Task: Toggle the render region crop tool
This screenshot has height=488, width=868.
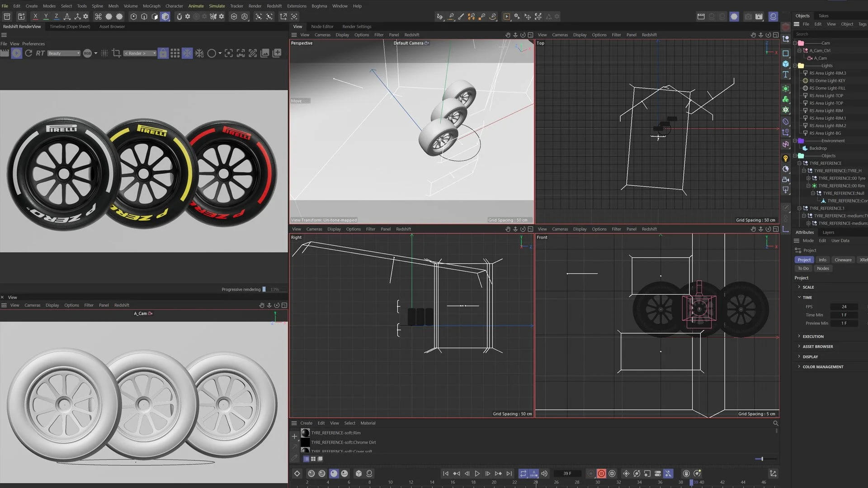Action: click(x=116, y=53)
